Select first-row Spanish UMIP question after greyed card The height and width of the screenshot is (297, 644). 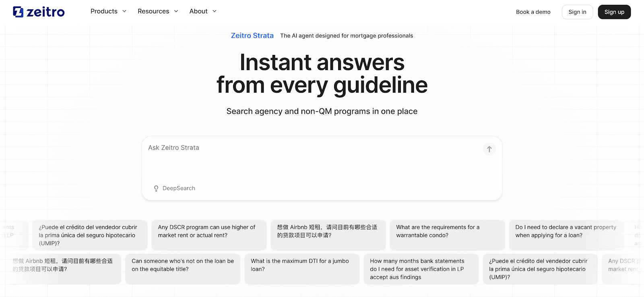(x=90, y=235)
